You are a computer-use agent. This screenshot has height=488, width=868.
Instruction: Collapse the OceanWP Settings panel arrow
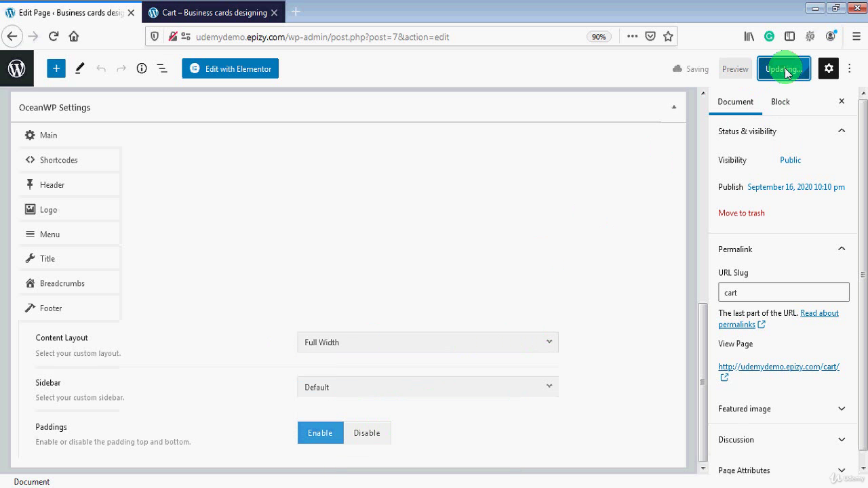[673, 107]
